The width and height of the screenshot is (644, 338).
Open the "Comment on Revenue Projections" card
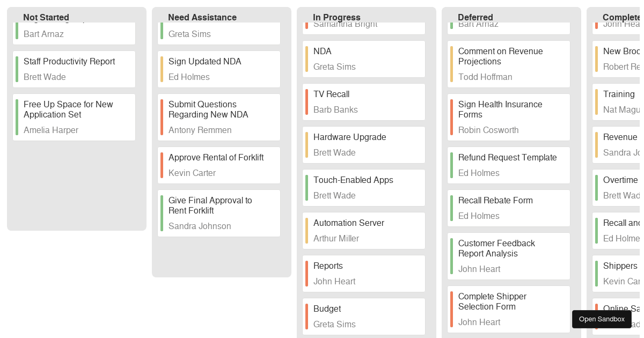tap(508, 63)
